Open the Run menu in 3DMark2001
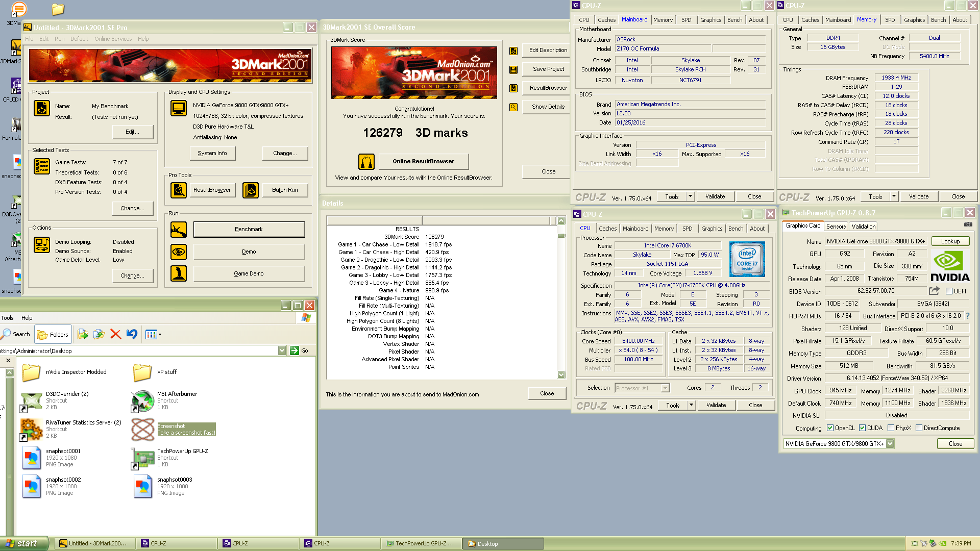Screen dimensions: 980x551 point(60,39)
